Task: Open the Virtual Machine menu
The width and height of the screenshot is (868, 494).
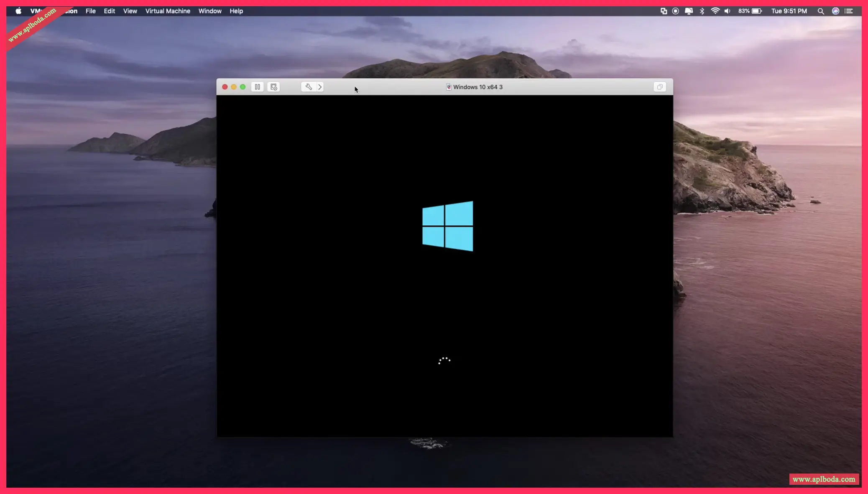Action: tap(168, 11)
